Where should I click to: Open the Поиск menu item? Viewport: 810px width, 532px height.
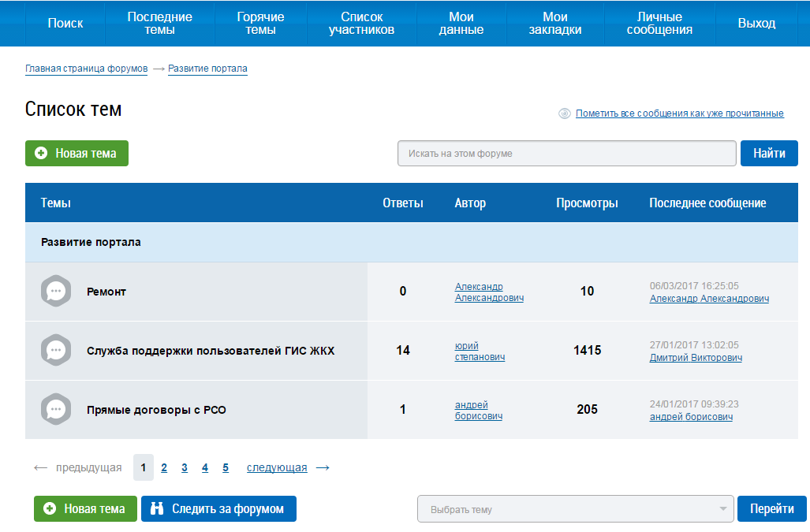click(65, 24)
